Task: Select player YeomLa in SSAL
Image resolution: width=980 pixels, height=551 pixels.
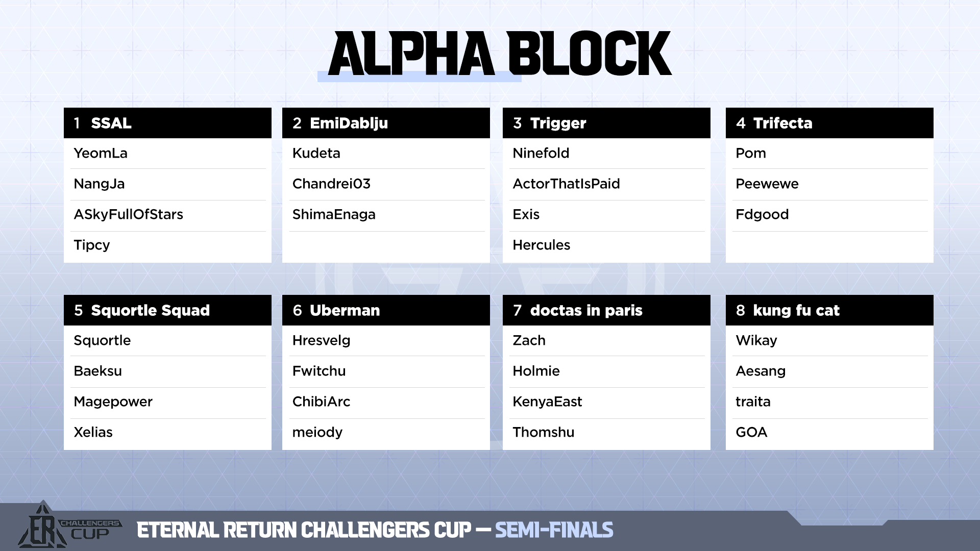Action: pos(101,153)
